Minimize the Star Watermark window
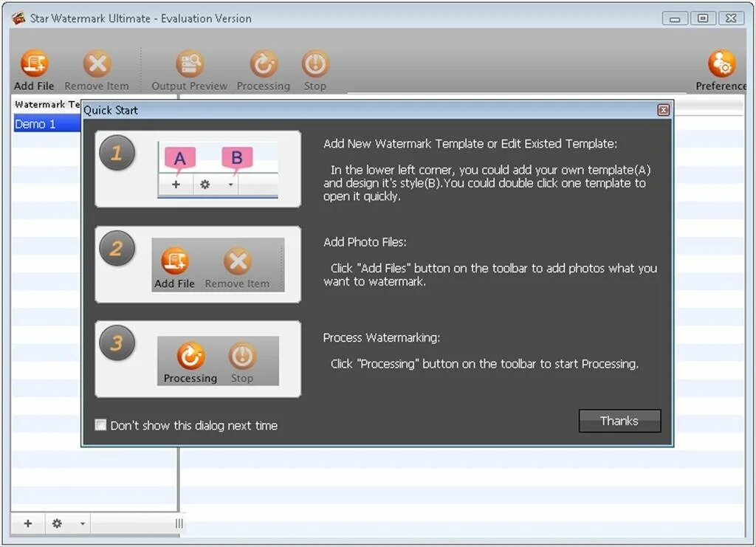Screen dimensions: 756x547 (675, 18)
